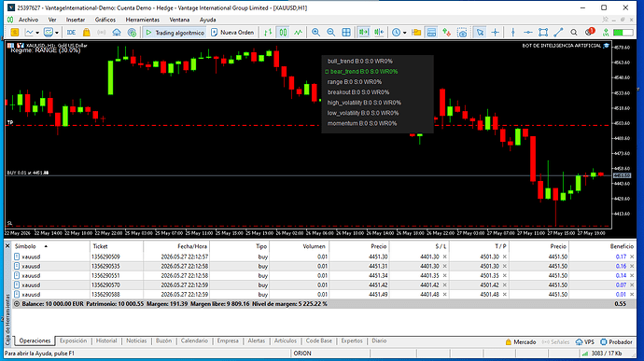The height and width of the screenshot is (361, 644).
Task: Select the cursor arrow tool
Action: click(x=480, y=32)
